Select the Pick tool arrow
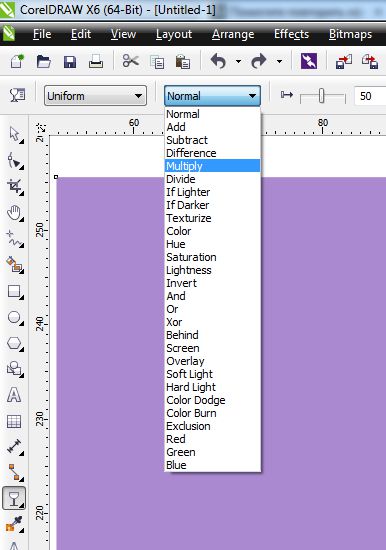The width and height of the screenshot is (386, 550). tap(14, 134)
